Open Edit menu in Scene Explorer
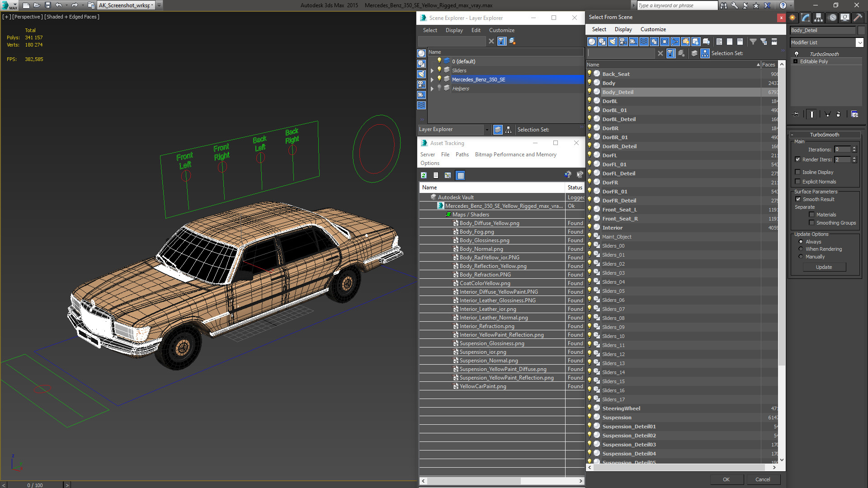The image size is (868, 488). 476,30
